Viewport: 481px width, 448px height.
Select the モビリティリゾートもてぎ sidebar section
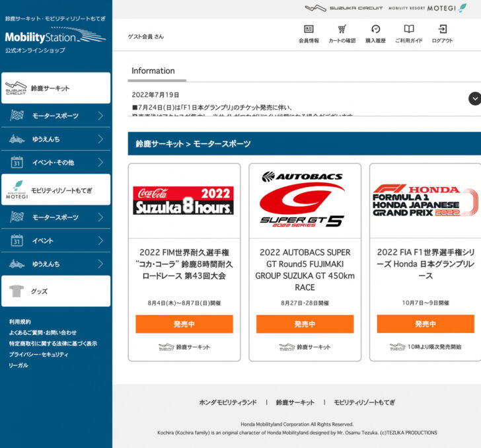(55, 190)
